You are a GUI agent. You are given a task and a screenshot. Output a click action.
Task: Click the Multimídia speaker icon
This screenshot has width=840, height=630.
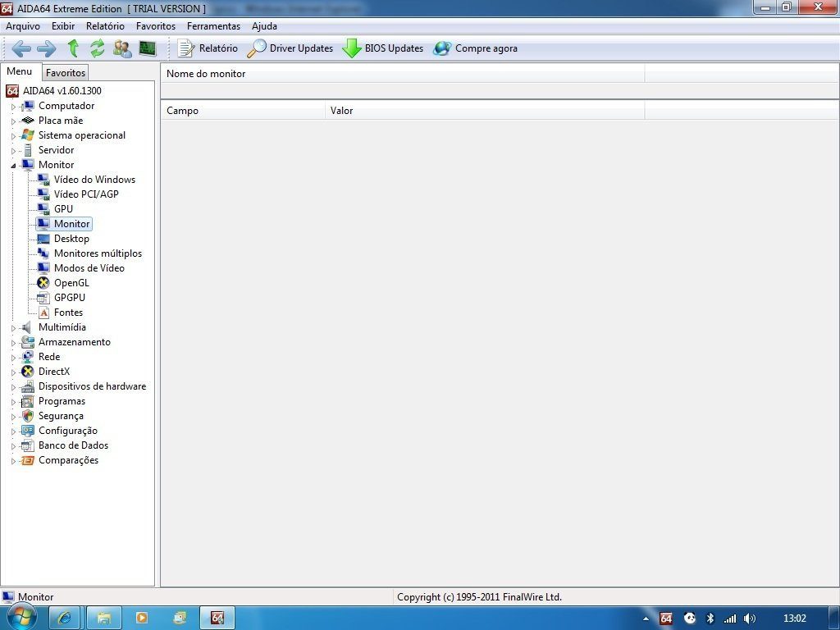(25, 327)
